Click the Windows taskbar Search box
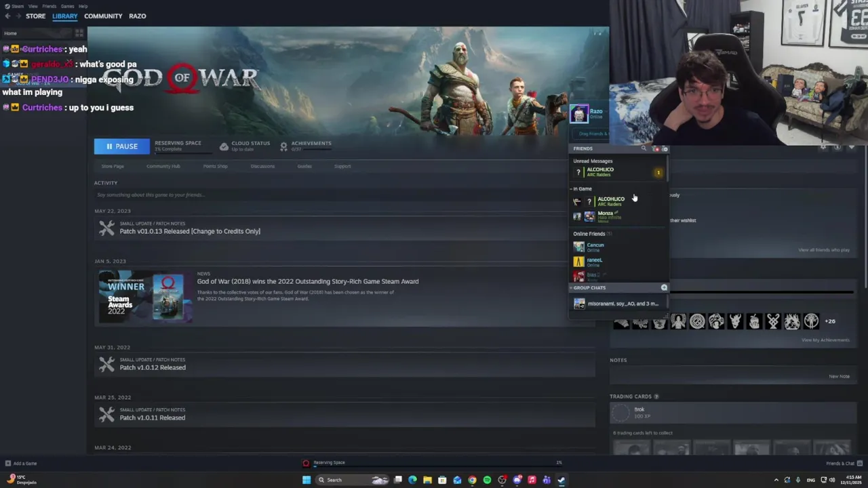Image resolution: width=868 pixels, height=488 pixels. coord(353,480)
